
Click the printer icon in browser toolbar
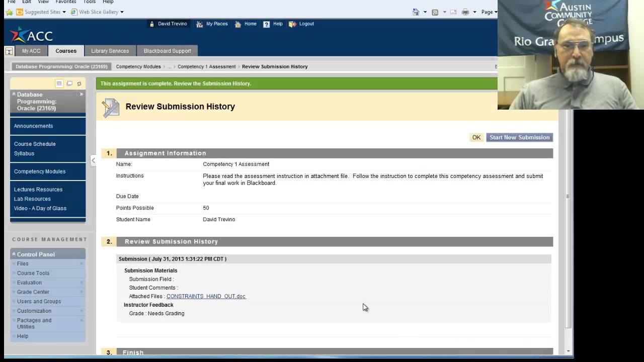[465, 12]
